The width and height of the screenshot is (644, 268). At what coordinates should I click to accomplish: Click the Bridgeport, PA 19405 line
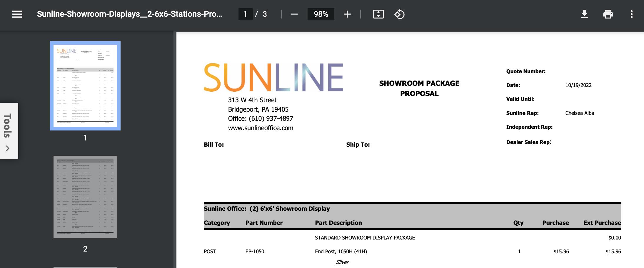pyautogui.click(x=258, y=109)
